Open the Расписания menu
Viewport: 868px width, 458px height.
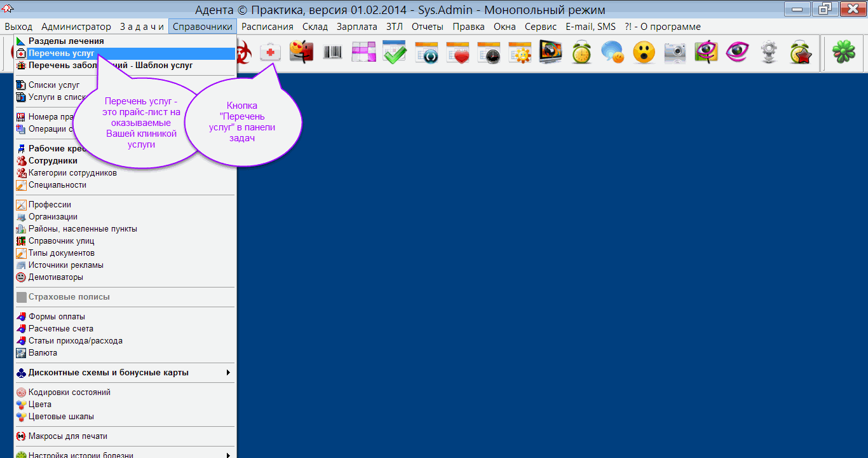point(267,27)
